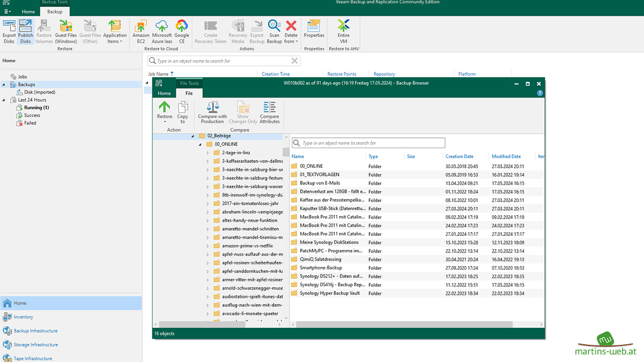The image size is (644, 362).
Task: Click the folder tree scroll-left arrow
Action: pyautogui.click(x=156, y=324)
